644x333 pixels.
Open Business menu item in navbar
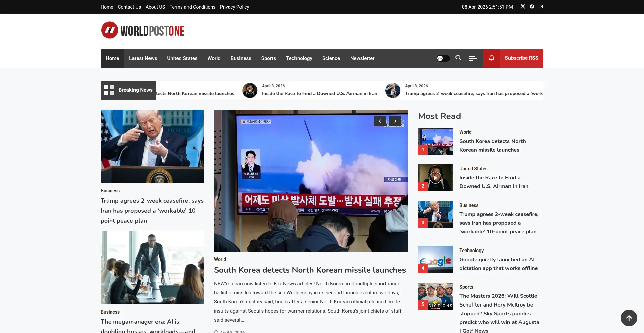(x=241, y=58)
